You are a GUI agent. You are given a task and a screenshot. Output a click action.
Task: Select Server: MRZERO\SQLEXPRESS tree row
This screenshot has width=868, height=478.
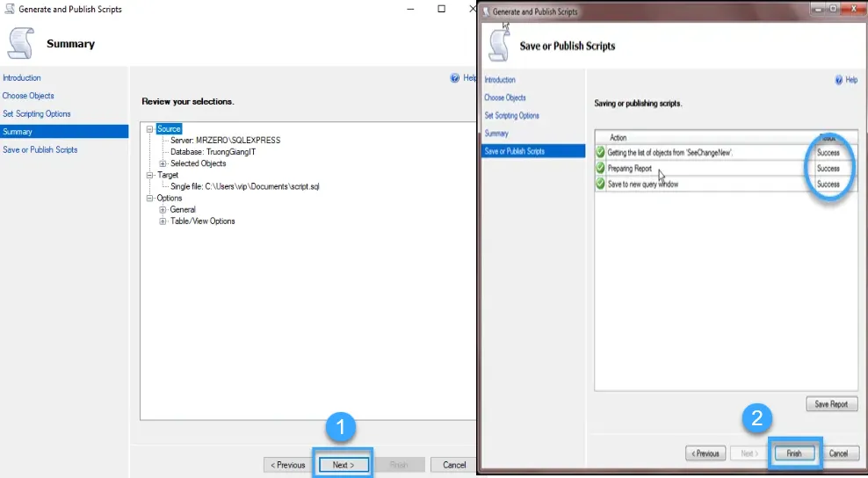pos(225,140)
